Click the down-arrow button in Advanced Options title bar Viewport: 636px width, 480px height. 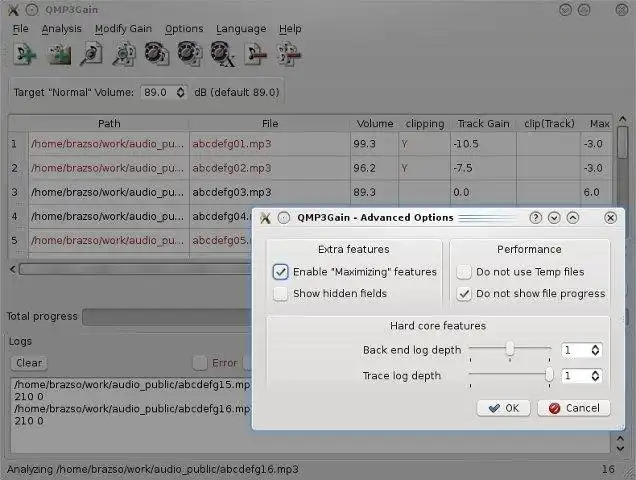[x=554, y=218]
